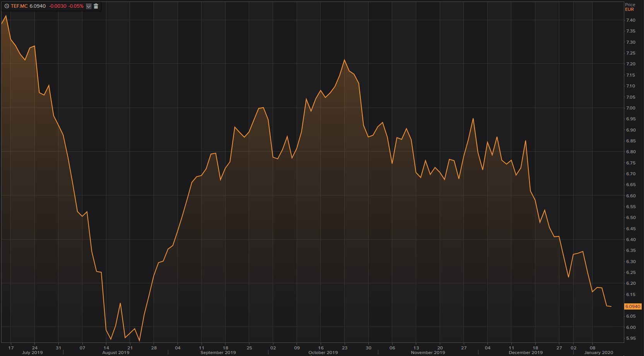Click the TEF.MC ticker label
The width and height of the screenshot is (644, 356).
(19, 6)
